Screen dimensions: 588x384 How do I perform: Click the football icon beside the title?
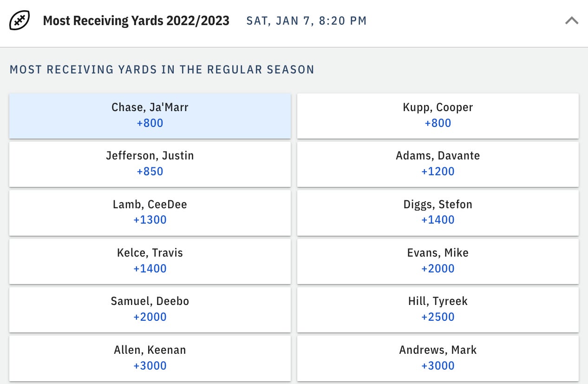pyautogui.click(x=20, y=21)
